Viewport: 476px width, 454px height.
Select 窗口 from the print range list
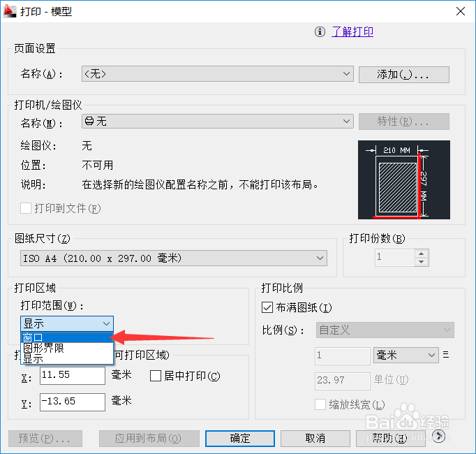tap(67, 337)
